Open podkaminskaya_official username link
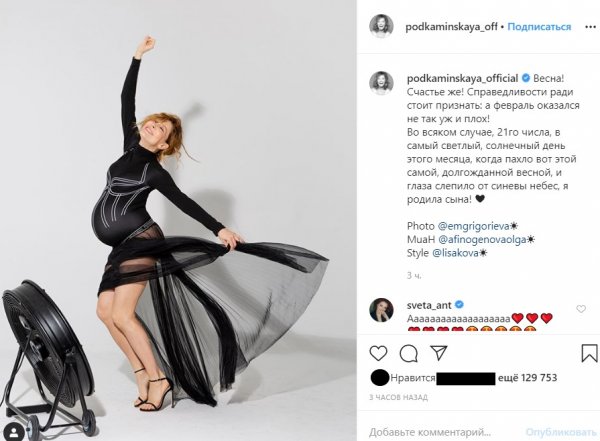 [x=462, y=78]
